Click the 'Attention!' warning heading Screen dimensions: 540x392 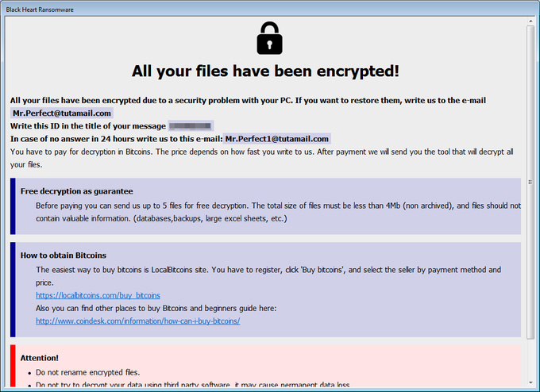point(39,358)
